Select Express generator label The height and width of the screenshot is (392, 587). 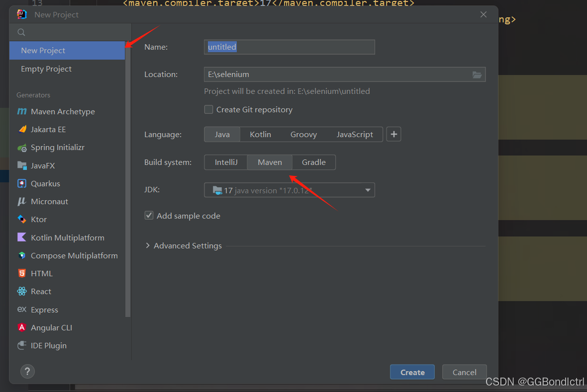44,310
